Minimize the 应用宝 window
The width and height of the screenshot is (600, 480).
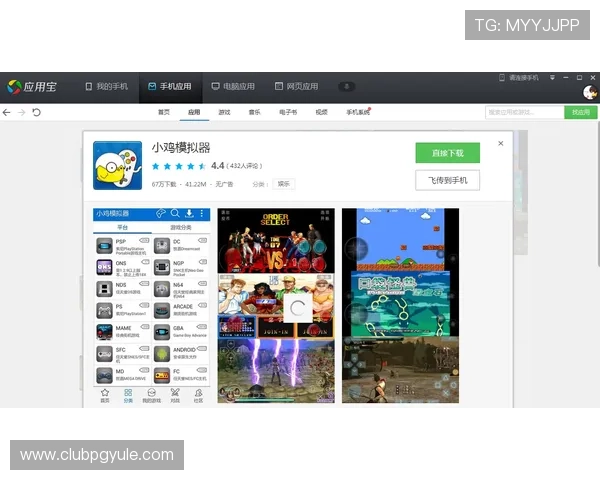(566, 78)
